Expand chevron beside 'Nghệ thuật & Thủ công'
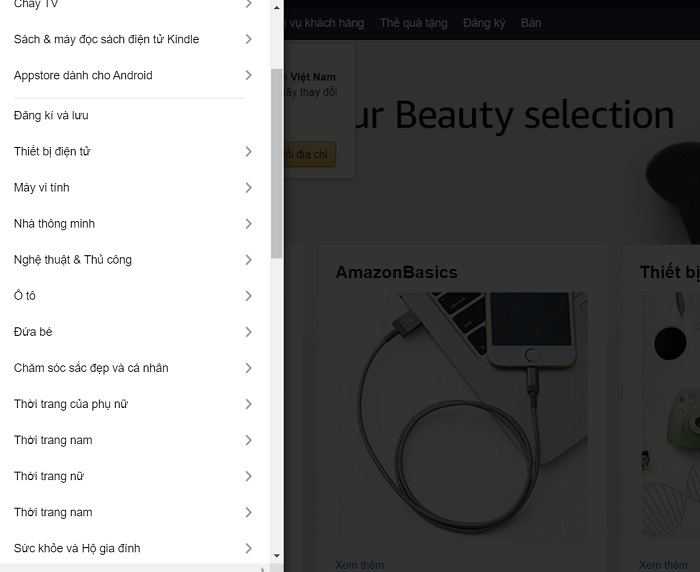Screen dimensions: 700x572 [249, 260]
